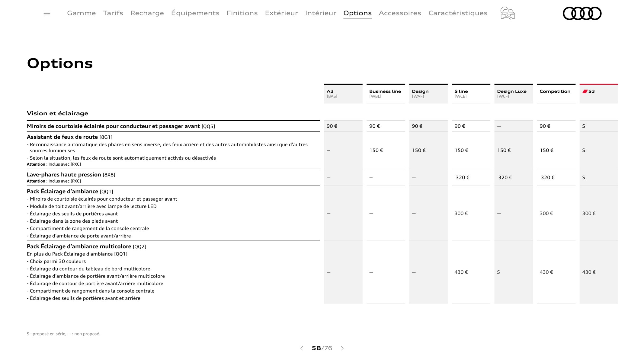Viewport: 644px width, 362px height.
Task: Click 90 € under Competition
Action: (545, 126)
